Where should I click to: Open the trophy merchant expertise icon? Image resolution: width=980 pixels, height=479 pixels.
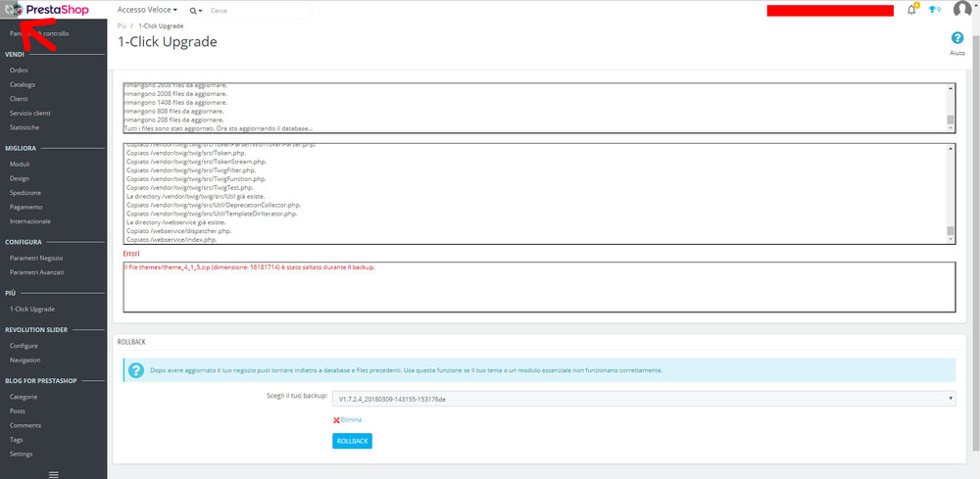click(934, 10)
